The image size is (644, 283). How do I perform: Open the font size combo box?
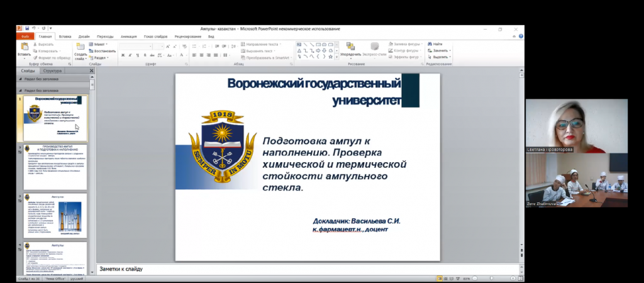click(x=159, y=47)
